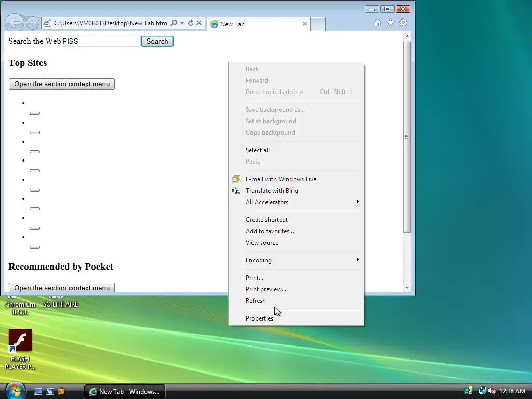The image size is (532, 399).
Task: Click the page icon beside the address
Action: [47, 23]
